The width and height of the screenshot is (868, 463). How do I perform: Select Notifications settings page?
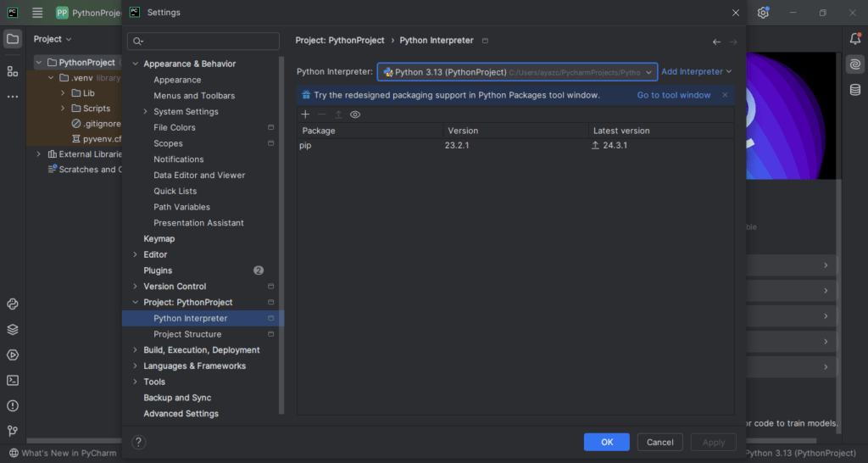179,159
